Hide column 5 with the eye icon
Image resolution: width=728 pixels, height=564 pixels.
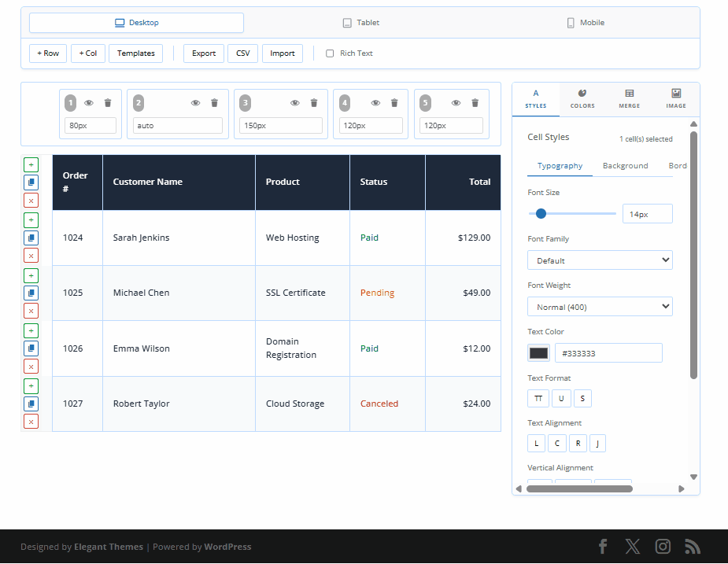click(x=456, y=103)
